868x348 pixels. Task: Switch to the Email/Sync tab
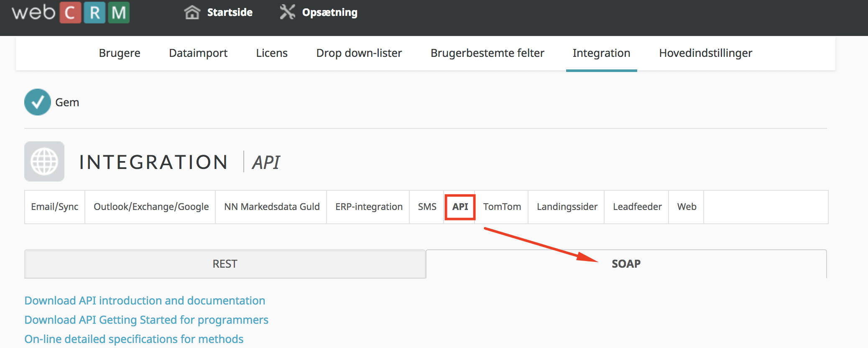[55, 207]
